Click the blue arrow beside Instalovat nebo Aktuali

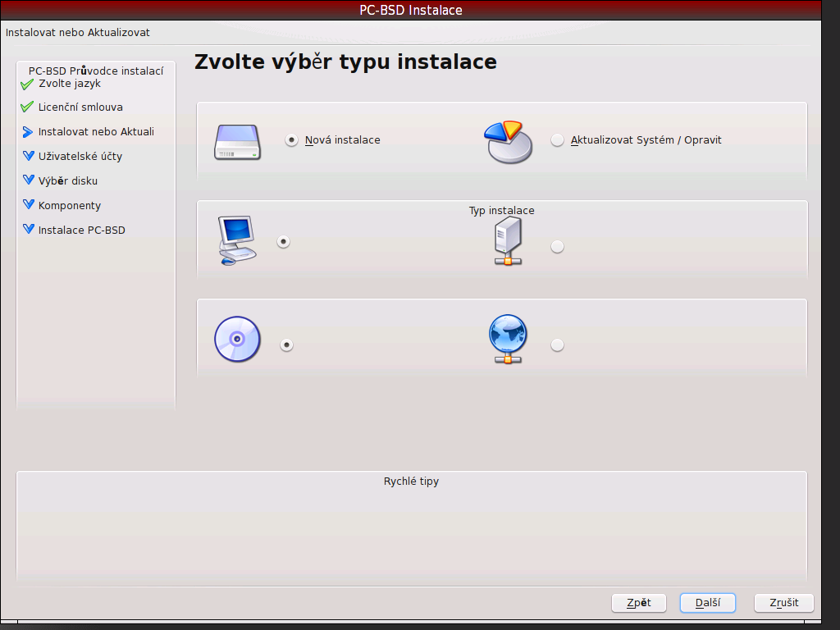click(x=28, y=132)
